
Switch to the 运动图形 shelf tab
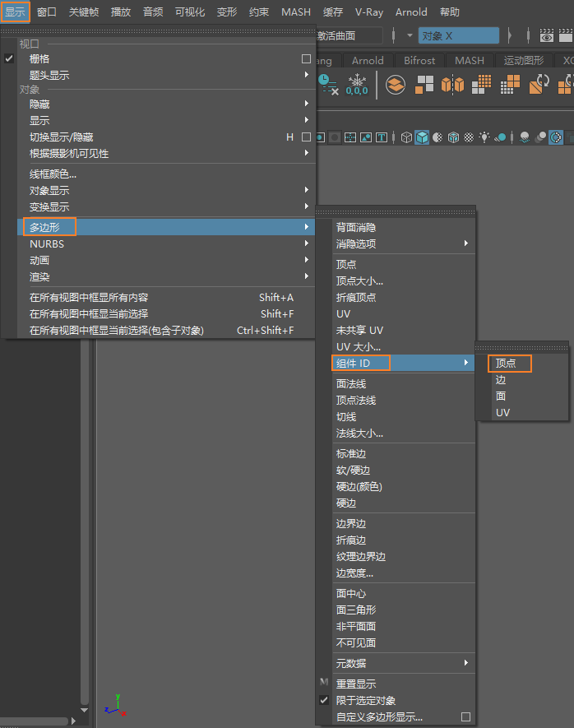pyautogui.click(x=523, y=61)
